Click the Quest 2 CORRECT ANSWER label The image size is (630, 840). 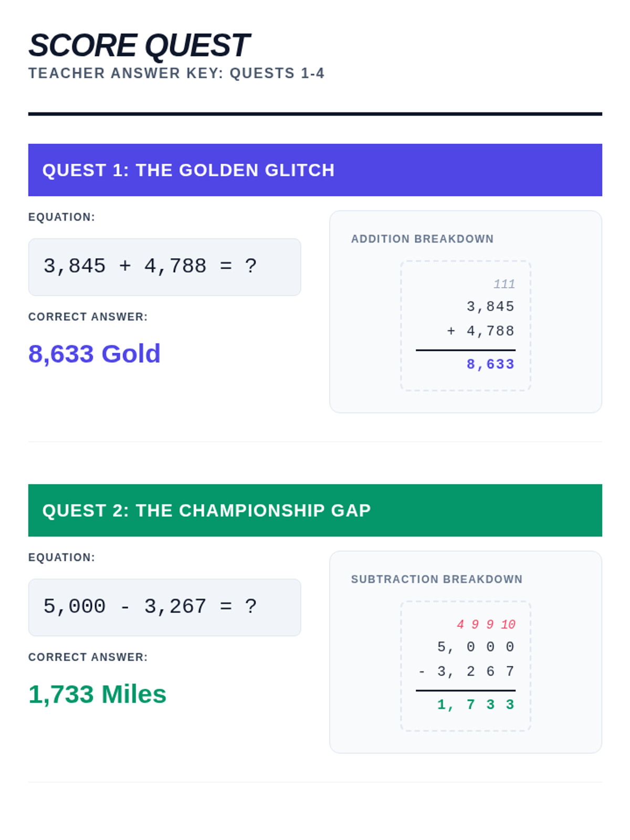tap(88, 657)
